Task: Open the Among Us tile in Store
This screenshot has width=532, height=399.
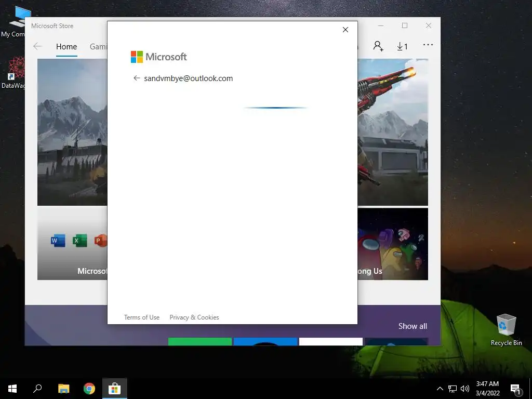Action: tap(393, 244)
